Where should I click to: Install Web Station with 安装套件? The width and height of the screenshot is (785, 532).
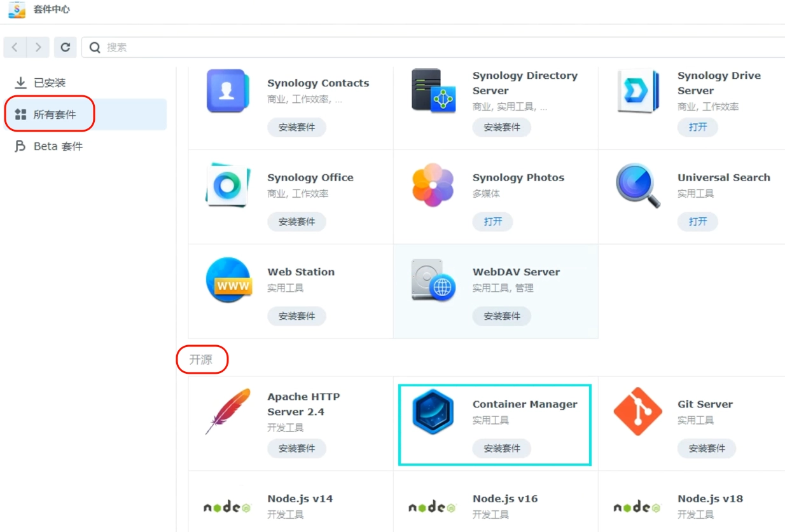pyautogui.click(x=296, y=316)
